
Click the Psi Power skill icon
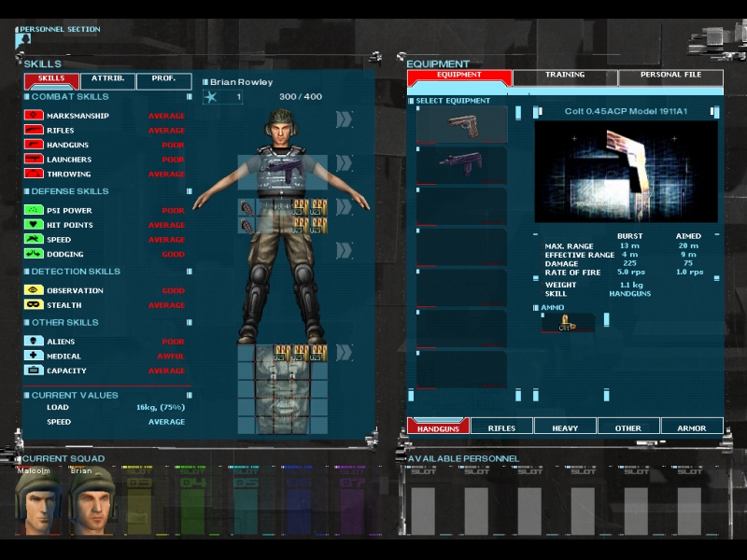[35, 210]
